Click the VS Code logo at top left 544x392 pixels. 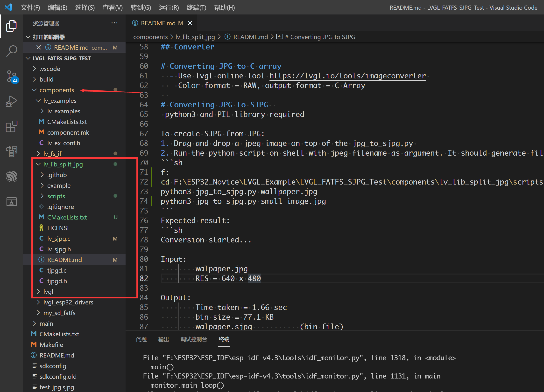point(8,7)
